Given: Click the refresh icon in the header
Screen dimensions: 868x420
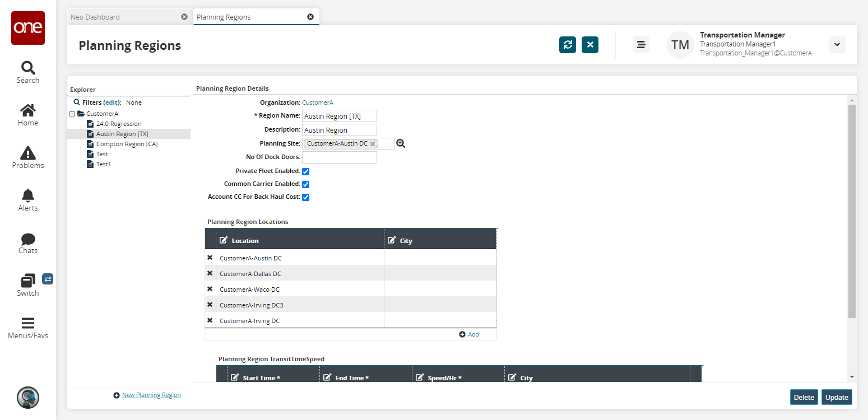Looking at the screenshot, I should pyautogui.click(x=567, y=45).
